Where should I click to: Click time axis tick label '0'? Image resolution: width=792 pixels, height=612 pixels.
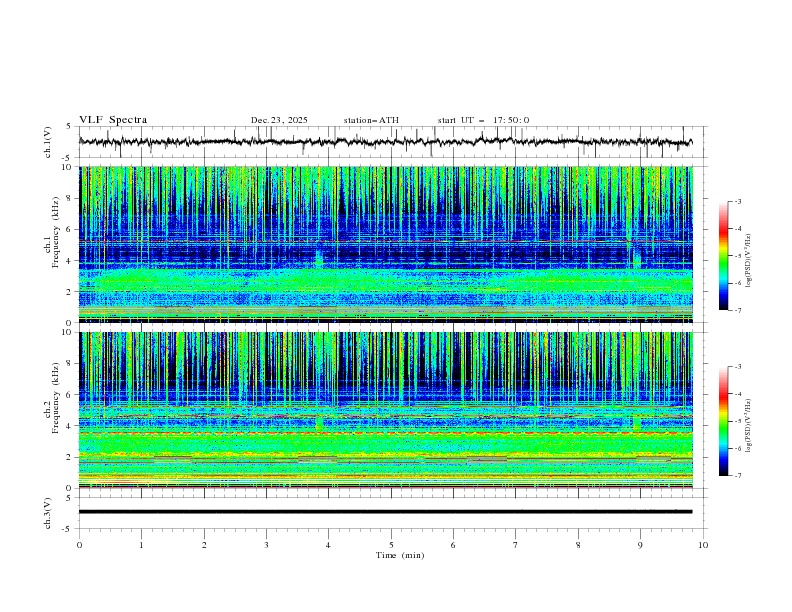point(79,545)
